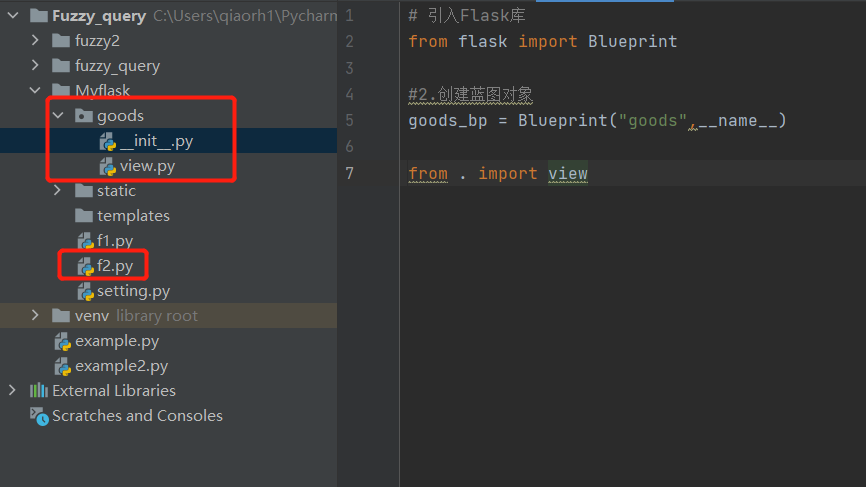
Task: Click the setting.py Python file icon
Action: coord(86,291)
